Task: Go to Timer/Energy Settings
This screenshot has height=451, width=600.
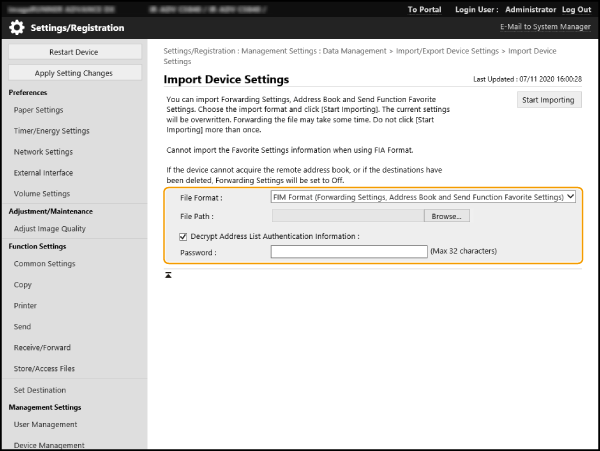Action: tap(51, 131)
